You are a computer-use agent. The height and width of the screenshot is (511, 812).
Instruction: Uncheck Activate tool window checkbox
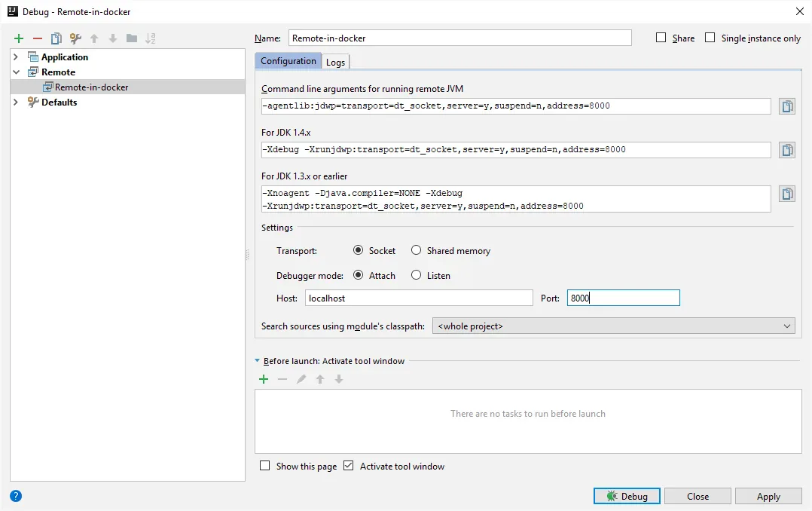coord(349,465)
